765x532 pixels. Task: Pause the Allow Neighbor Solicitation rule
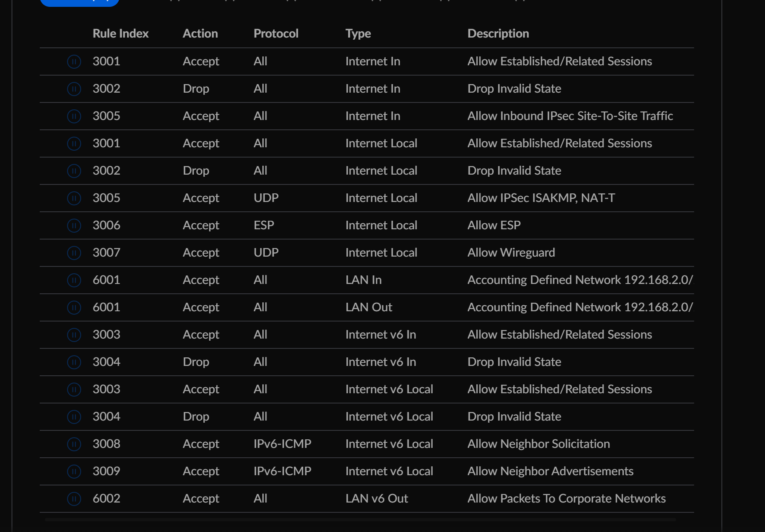[x=74, y=444]
